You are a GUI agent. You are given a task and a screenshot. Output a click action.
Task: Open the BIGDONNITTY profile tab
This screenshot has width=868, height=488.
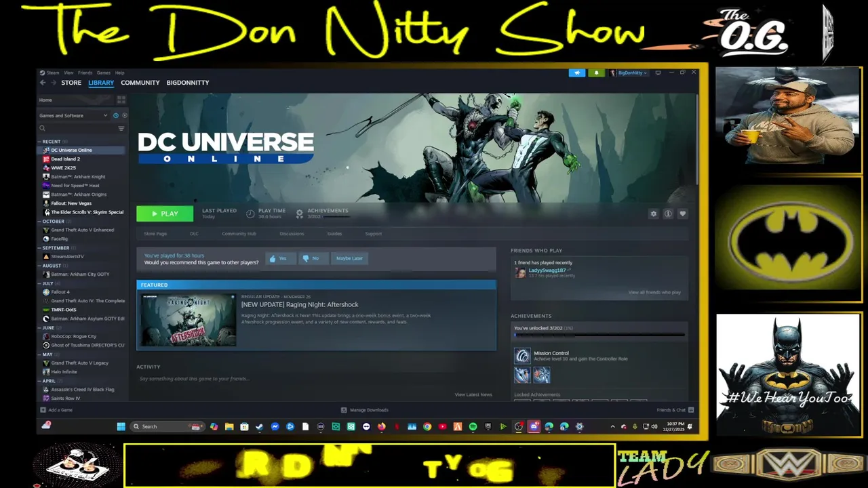coord(188,83)
